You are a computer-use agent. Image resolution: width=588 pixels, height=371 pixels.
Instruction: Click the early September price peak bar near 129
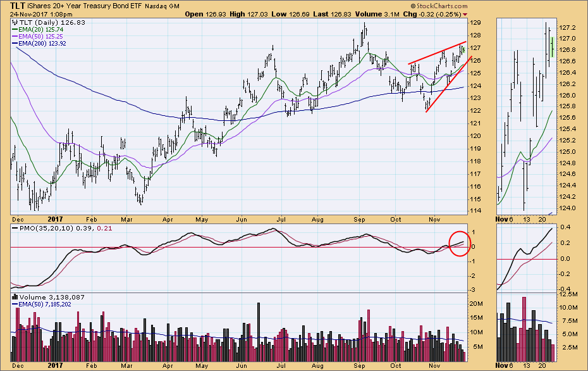coord(365,29)
